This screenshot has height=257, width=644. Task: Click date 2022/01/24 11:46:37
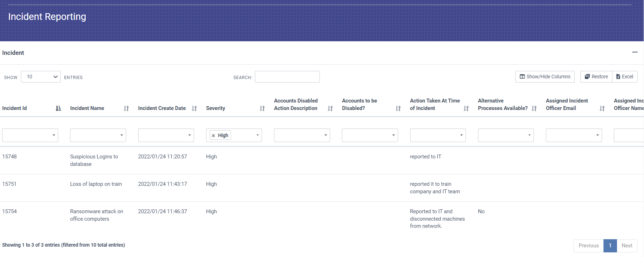(x=162, y=211)
